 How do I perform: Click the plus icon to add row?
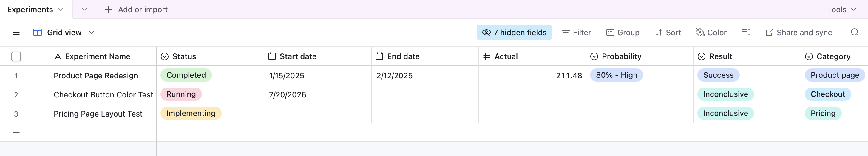pyautogui.click(x=16, y=132)
